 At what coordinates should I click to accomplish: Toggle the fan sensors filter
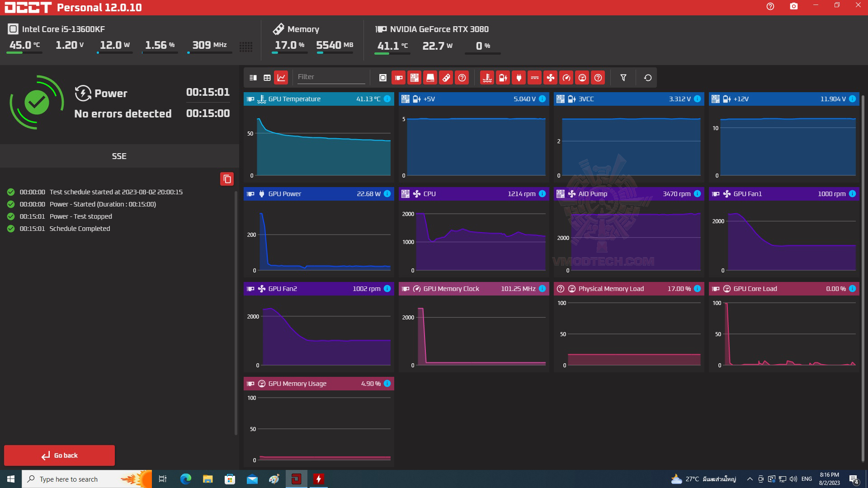550,78
